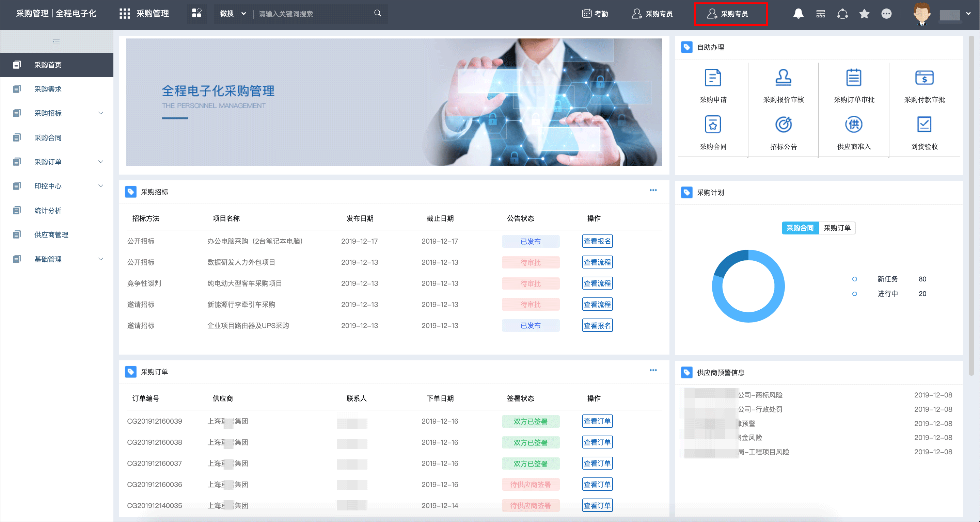Collapse the sidebar with the hamburger icon
The height and width of the screenshot is (522, 980).
point(56,42)
